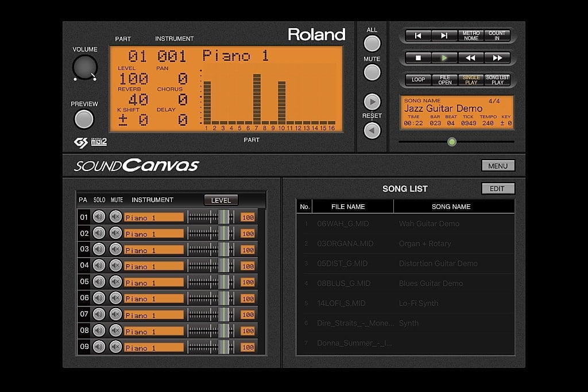Mute part 07
This screenshot has height=392, width=588.
point(115,314)
